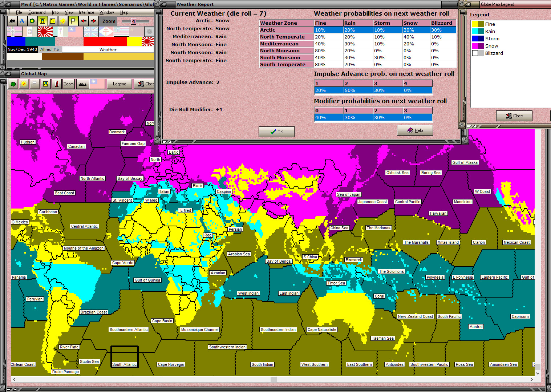
Task: Select the Soviet Union flag
Action: [x=137, y=32]
